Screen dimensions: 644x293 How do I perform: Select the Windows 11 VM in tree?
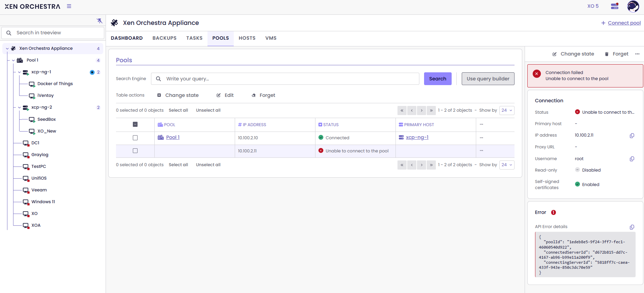[x=43, y=202]
